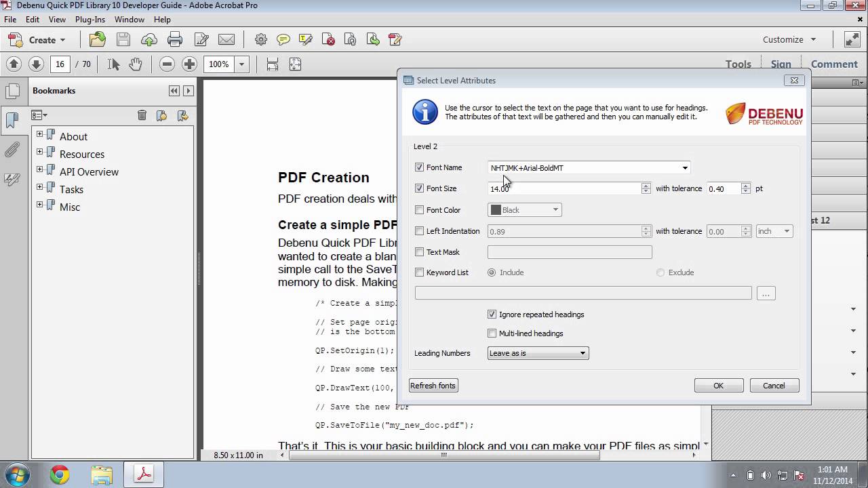The image size is (868, 488).
Task: Choose the text selection cursor tool
Action: pos(113,64)
